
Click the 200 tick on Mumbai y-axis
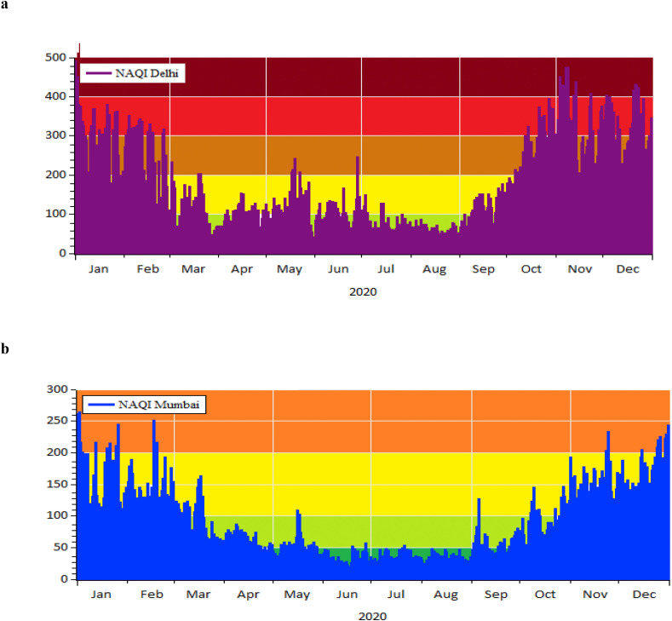tap(57, 452)
